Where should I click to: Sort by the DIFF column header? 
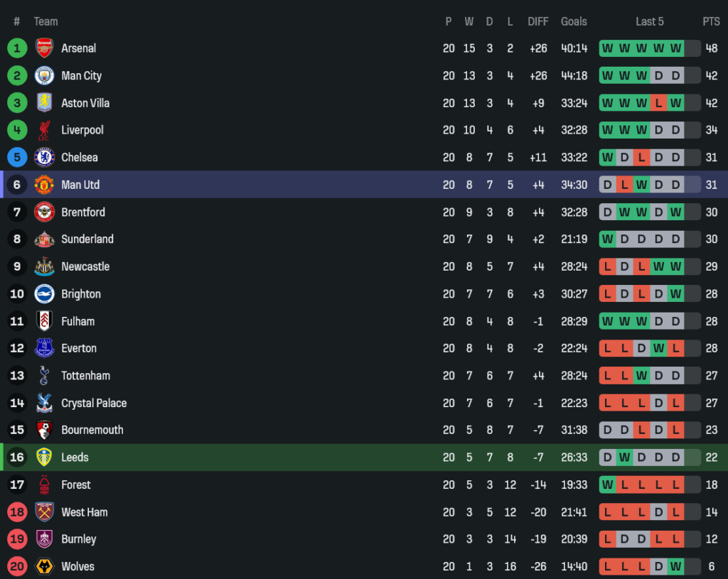[538, 21]
